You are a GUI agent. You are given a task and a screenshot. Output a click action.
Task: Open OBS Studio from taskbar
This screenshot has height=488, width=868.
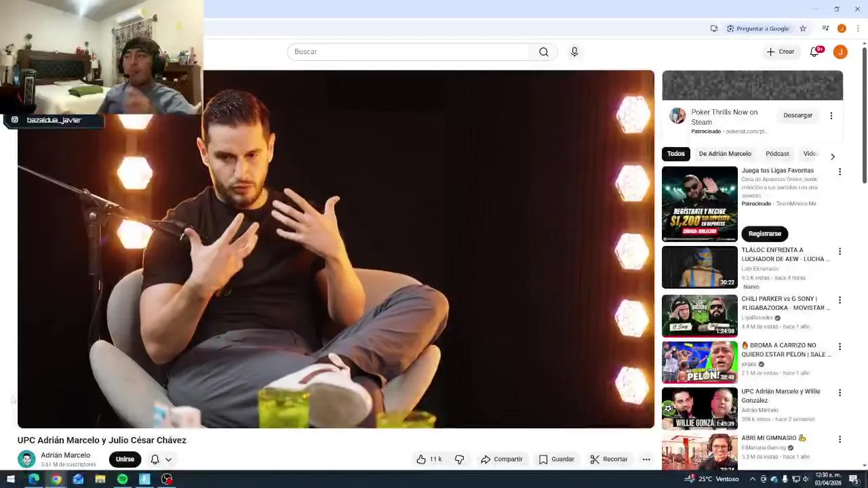click(166, 479)
